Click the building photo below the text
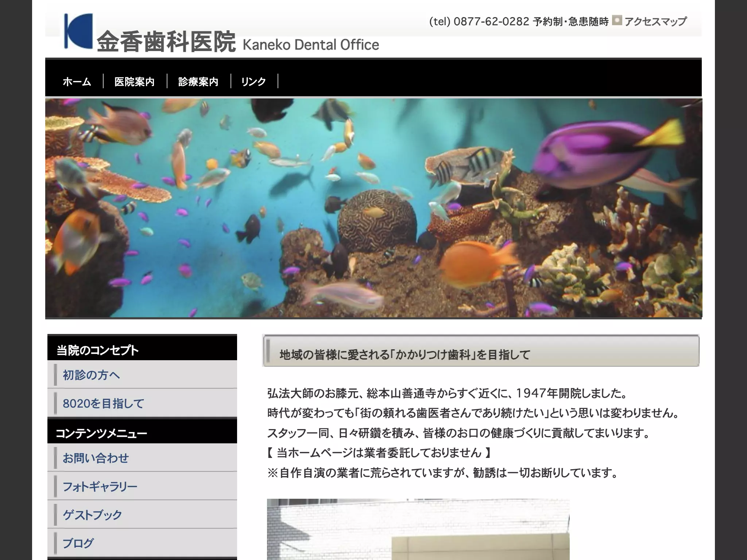Viewport: 747px width, 560px height. point(418,529)
